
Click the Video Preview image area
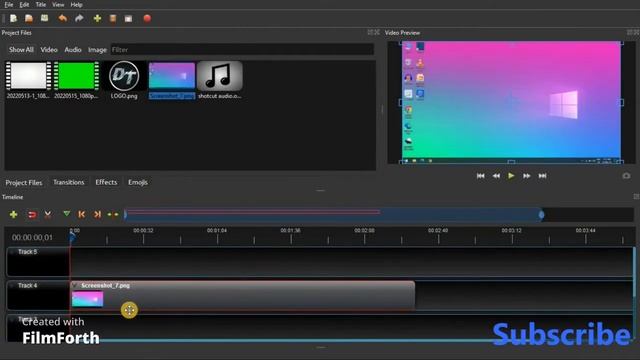511,101
